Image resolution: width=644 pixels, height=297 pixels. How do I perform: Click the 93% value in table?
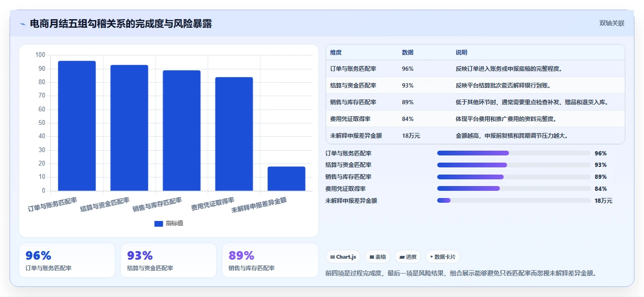coord(408,86)
